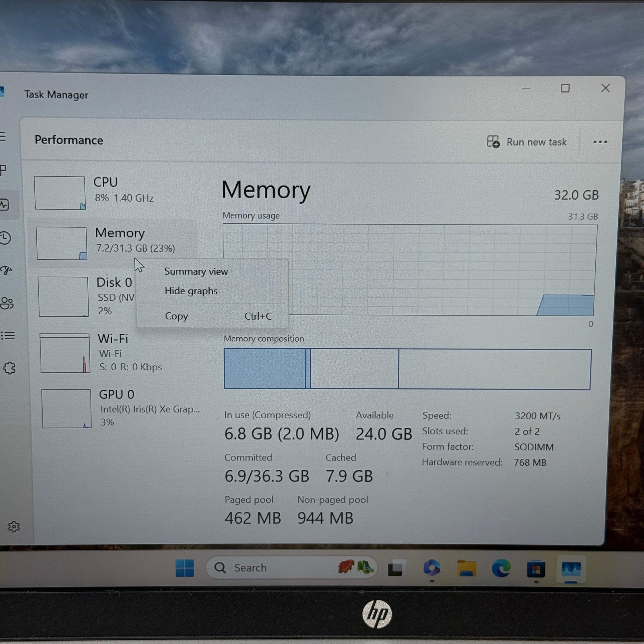Close the Task Manager window
The width and height of the screenshot is (644, 644).
605,88
